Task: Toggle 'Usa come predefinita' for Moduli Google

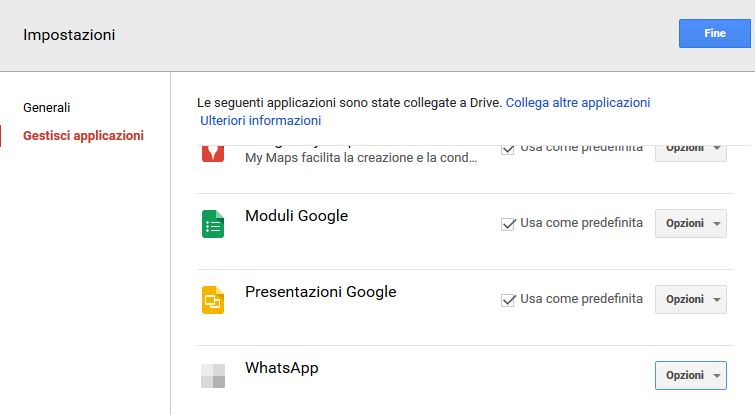Action: [x=508, y=224]
